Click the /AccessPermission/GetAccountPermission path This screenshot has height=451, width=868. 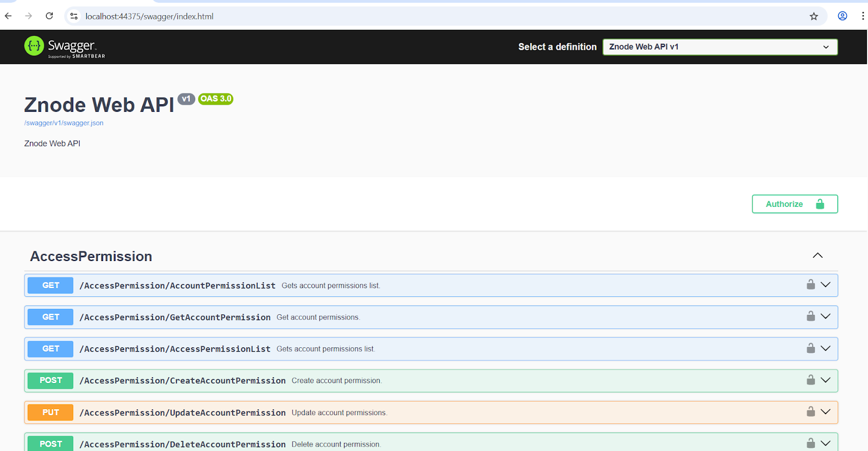click(175, 317)
